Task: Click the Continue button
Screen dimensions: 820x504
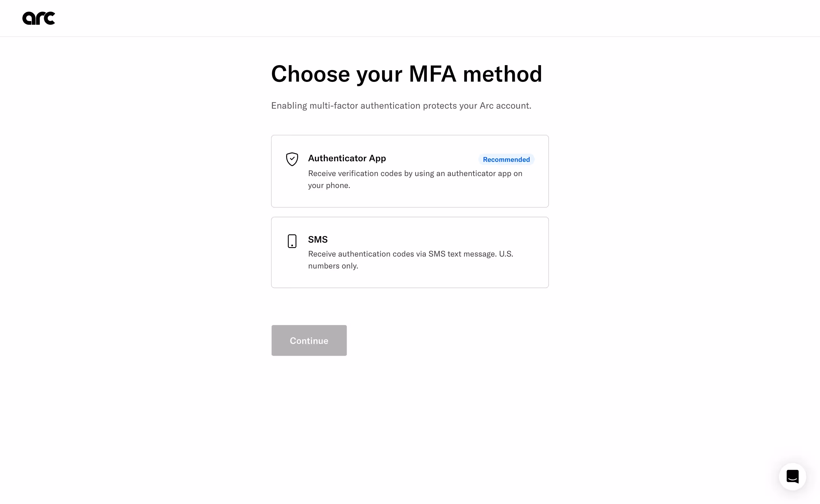Action: 309,340
